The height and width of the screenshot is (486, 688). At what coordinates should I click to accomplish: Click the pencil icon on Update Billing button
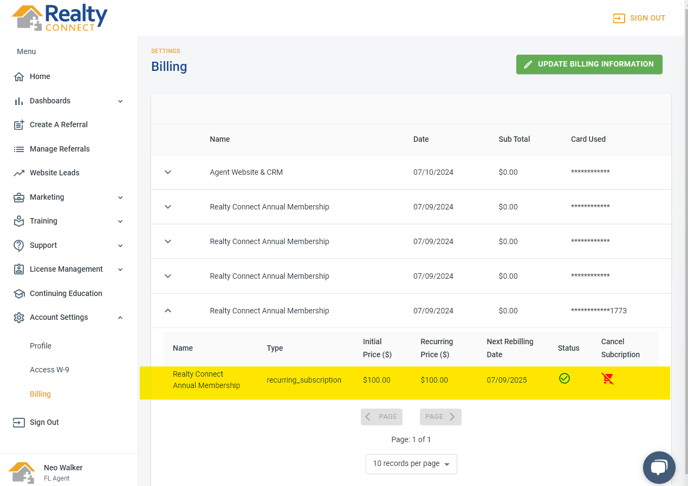tap(528, 64)
